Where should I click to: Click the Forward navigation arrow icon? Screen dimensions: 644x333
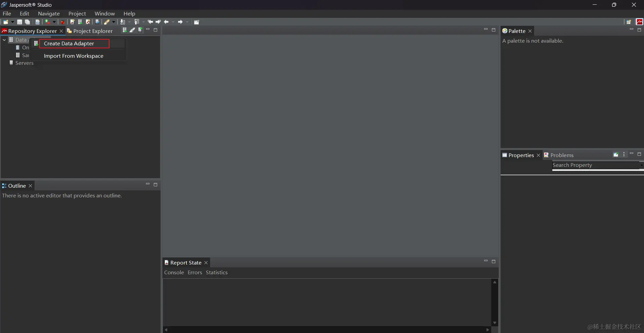click(180, 22)
